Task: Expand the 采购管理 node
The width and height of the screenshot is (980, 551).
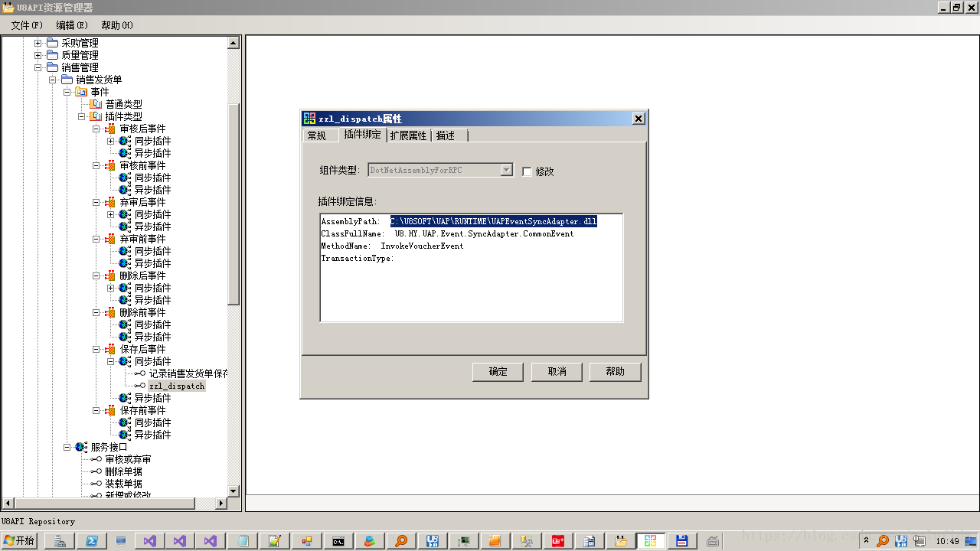Action: click(x=38, y=43)
